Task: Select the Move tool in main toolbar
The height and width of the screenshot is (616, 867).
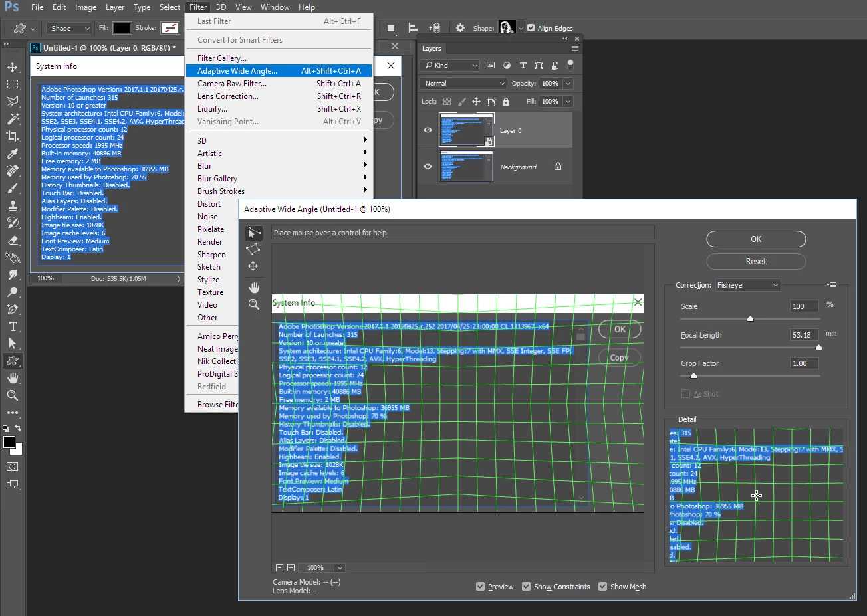Action: click(13, 67)
